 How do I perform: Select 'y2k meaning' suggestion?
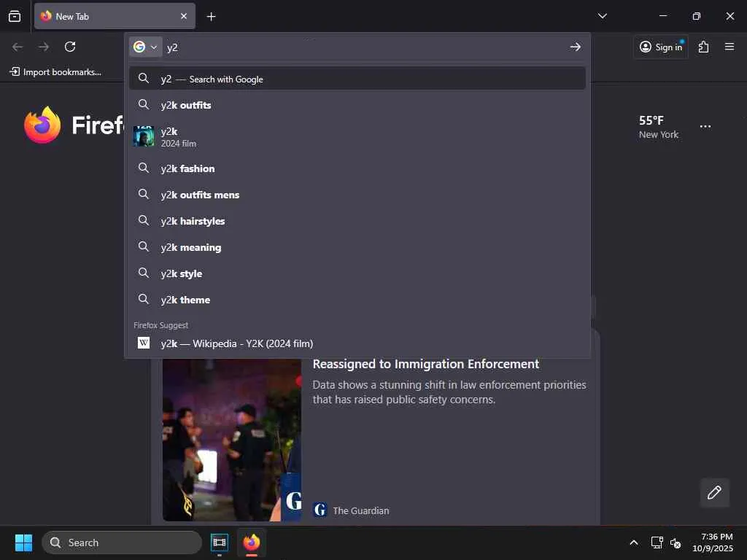pyautogui.click(x=357, y=246)
